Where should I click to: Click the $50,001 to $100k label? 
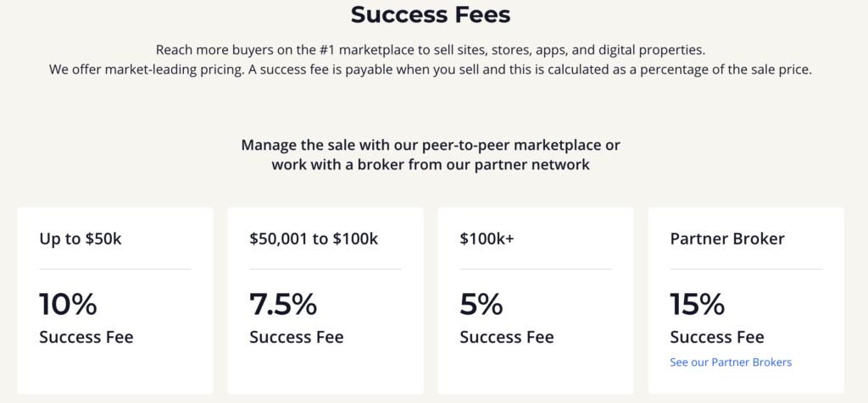[x=314, y=240]
